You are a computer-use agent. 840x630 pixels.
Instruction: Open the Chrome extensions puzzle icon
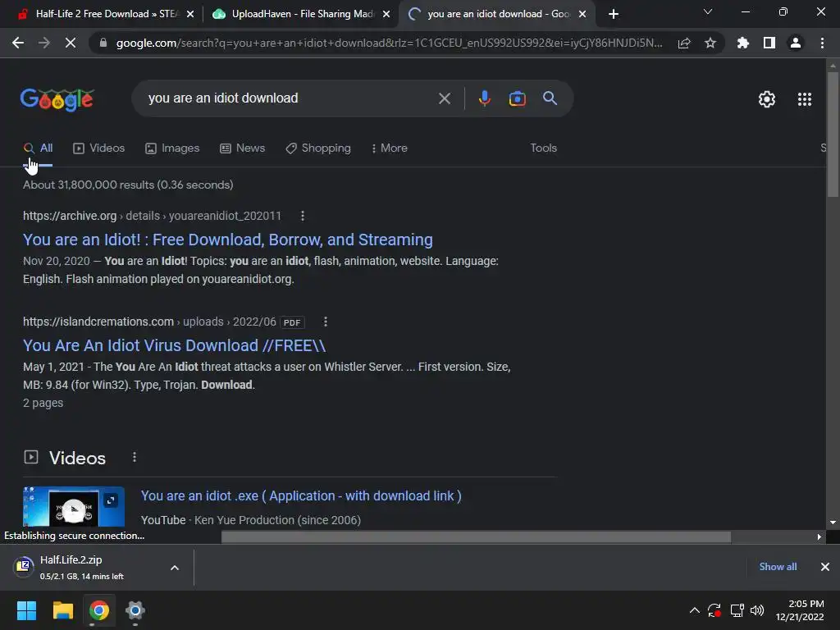click(x=743, y=43)
